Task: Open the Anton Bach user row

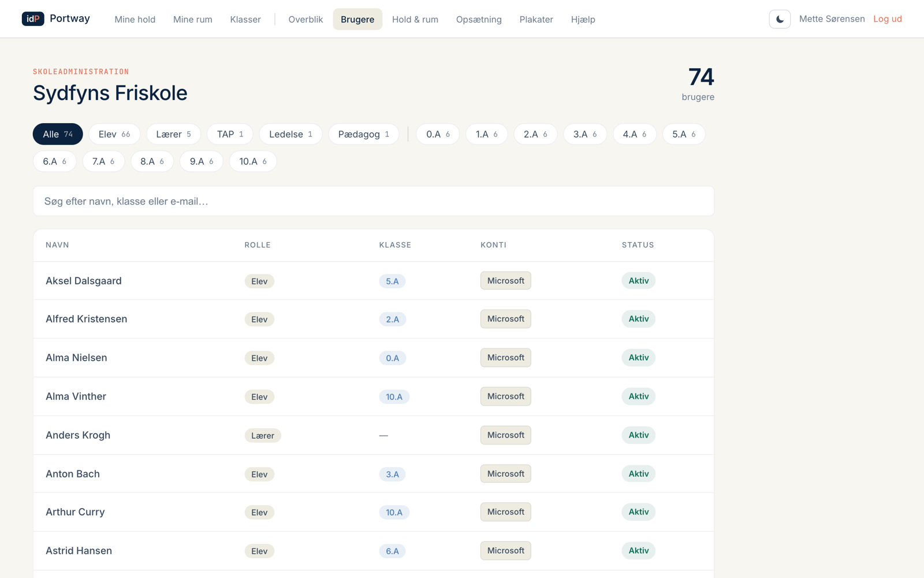Action: 374,474
